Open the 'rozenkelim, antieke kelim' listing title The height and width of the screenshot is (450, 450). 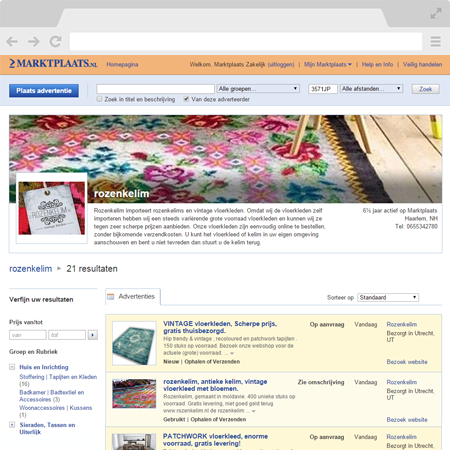(215, 385)
